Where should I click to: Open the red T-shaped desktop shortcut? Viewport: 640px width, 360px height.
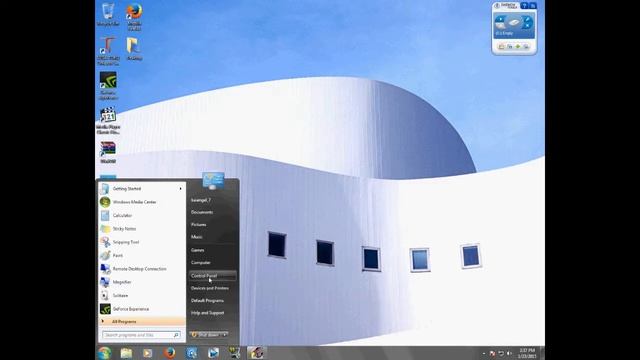[x=108, y=51]
